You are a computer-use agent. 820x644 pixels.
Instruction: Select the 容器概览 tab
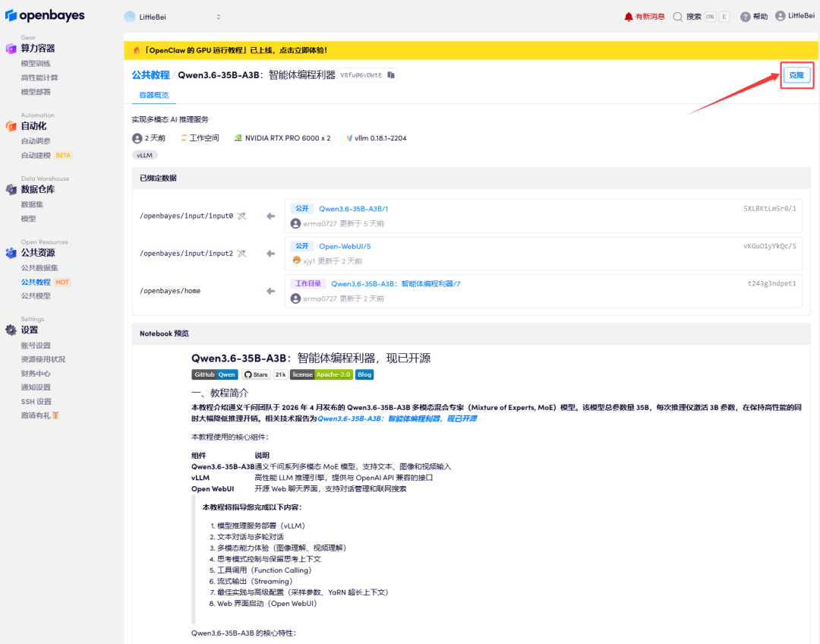(x=153, y=95)
